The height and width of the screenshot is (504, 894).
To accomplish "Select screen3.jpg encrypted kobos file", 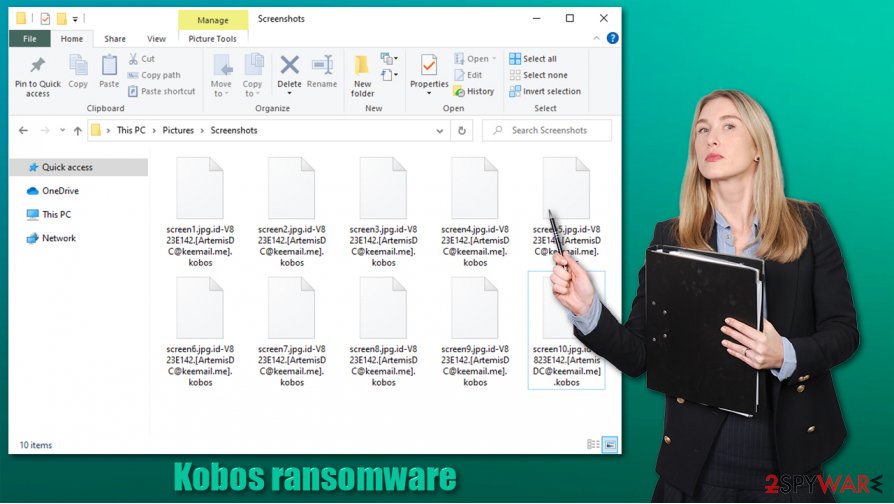I will (x=383, y=212).
